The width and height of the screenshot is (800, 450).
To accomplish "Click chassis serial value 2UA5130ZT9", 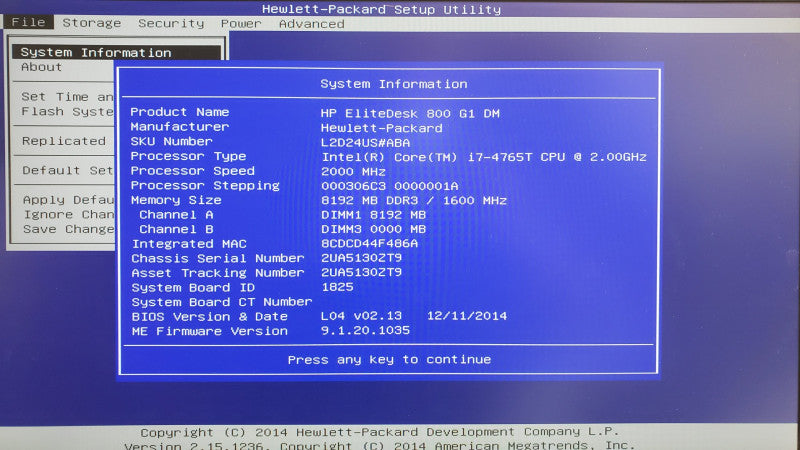I will tap(361, 258).
